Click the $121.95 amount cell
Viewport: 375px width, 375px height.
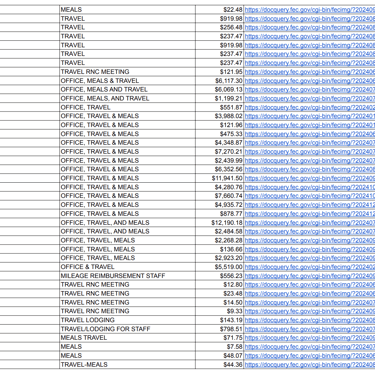coord(220,72)
